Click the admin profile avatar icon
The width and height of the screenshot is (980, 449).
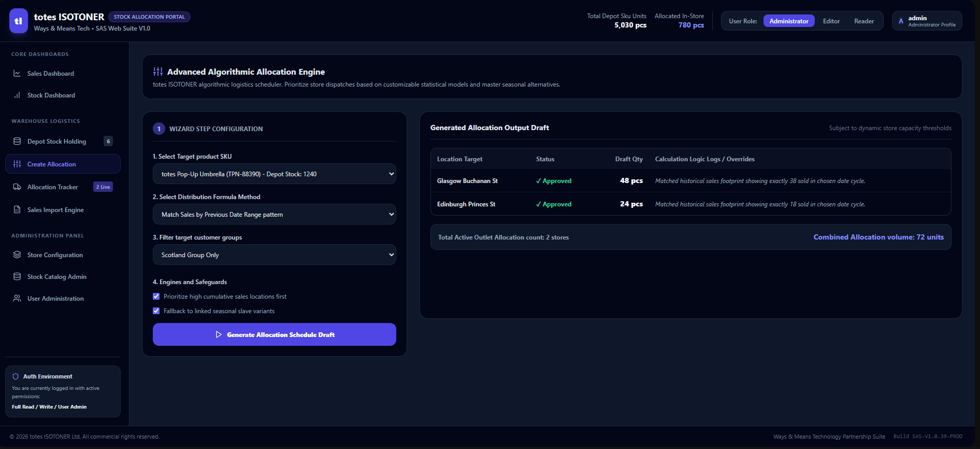tap(901, 21)
